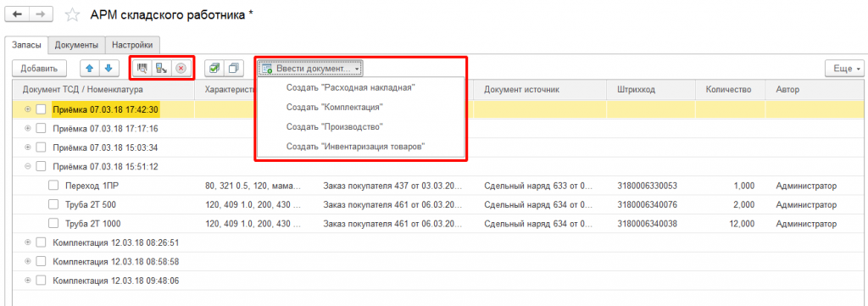Expand Приёмка 07.03.18 17:17:16 row

pos(28,128)
